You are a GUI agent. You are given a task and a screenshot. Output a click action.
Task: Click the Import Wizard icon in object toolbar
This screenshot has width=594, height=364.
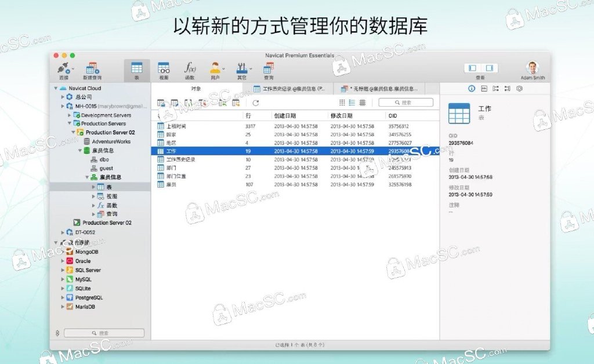222,103
